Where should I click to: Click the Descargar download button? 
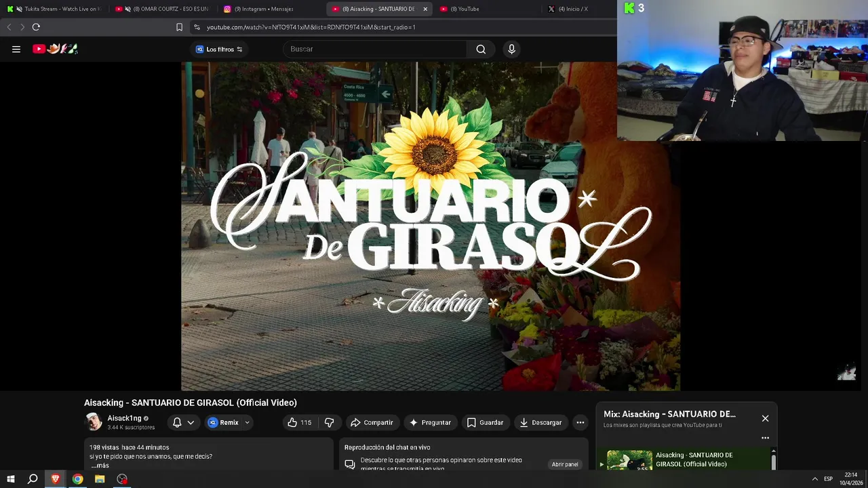[x=540, y=422]
